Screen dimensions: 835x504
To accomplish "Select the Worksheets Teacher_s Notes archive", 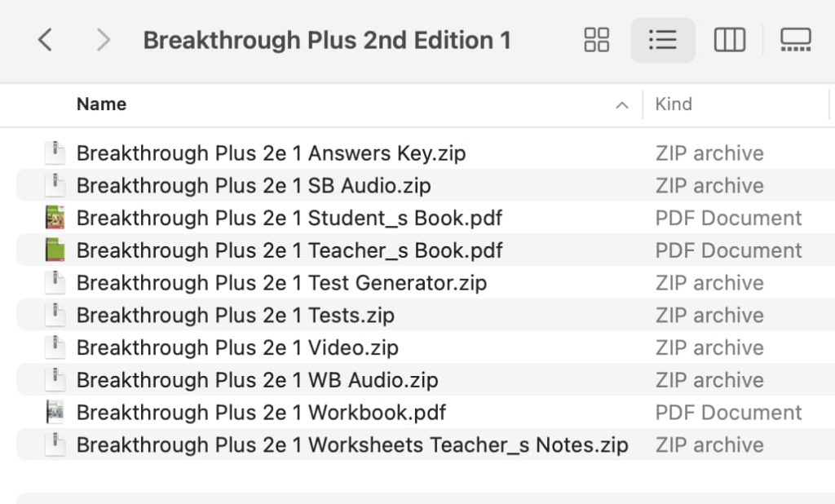I will (x=352, y=445).
